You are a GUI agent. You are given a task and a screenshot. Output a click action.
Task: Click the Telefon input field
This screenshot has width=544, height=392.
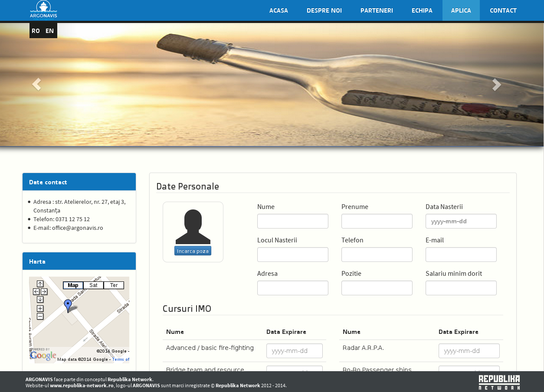(x=377, y=255)
